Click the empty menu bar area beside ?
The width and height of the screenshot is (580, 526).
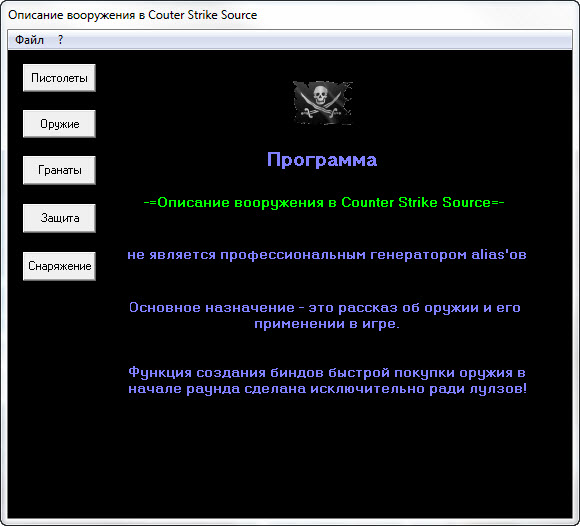318,40
